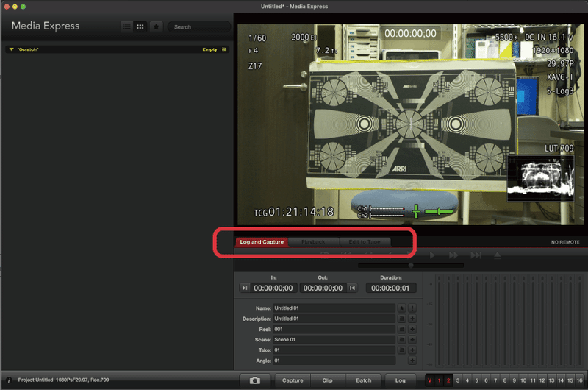Click the In timecode field

pyautogui.click(x=273, y=288)
